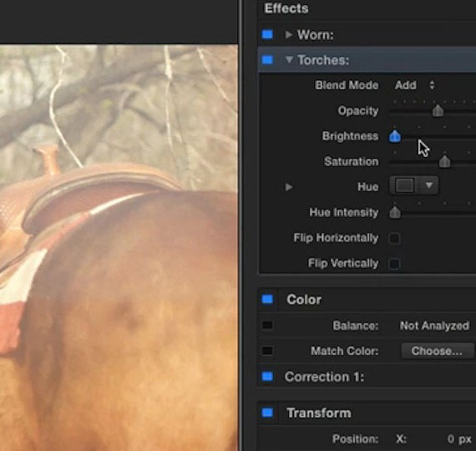The image size is (476, 451).
Task: Click the Saturation slider handle
Action: coord(444,161)
